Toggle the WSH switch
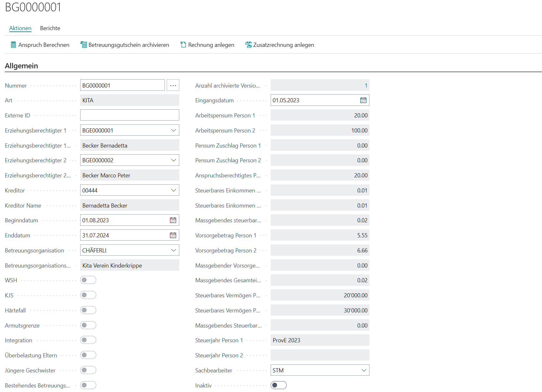The width and height of the screenshot is (542, 392). click(x=88, y=280)
